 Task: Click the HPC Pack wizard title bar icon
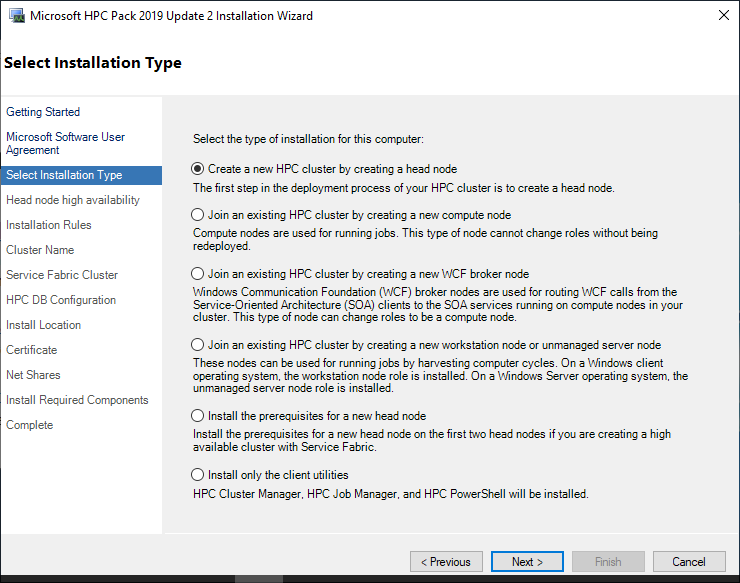[x=17, y=16]
